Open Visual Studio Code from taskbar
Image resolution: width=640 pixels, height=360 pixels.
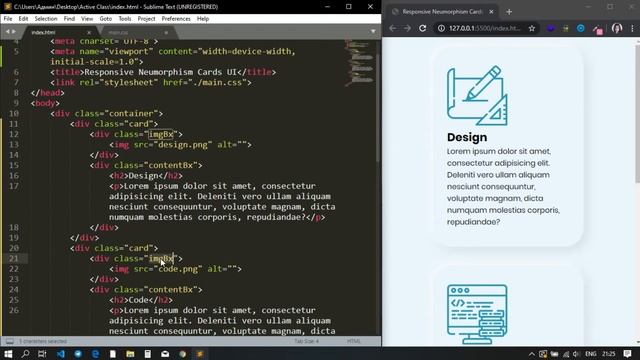[x=61, y=354]
